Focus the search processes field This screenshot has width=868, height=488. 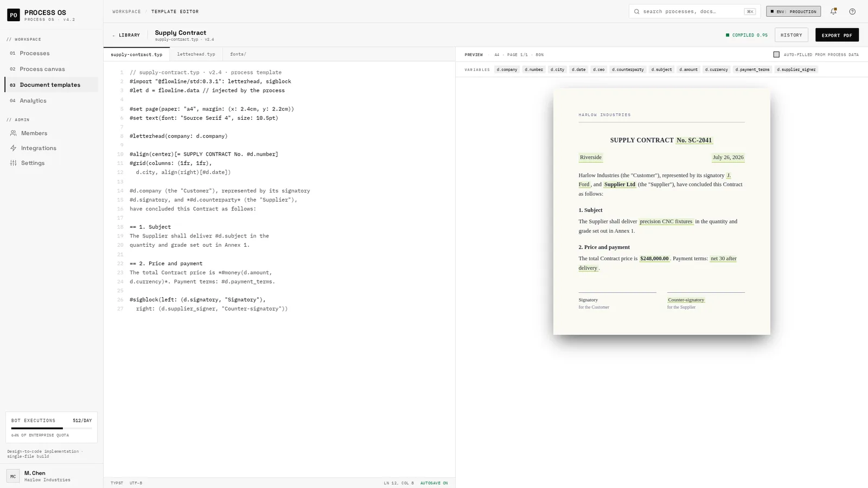tap(693, 11)
